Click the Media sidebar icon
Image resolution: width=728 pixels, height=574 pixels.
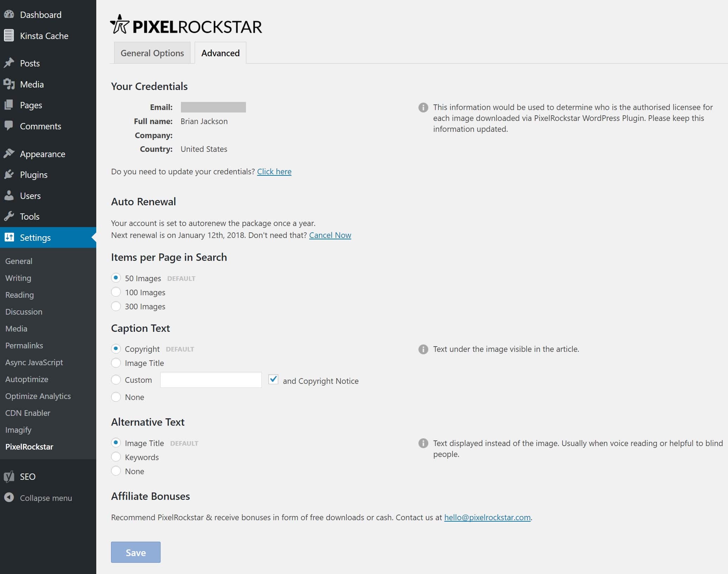pyautogui.click(x=9, y=83)
